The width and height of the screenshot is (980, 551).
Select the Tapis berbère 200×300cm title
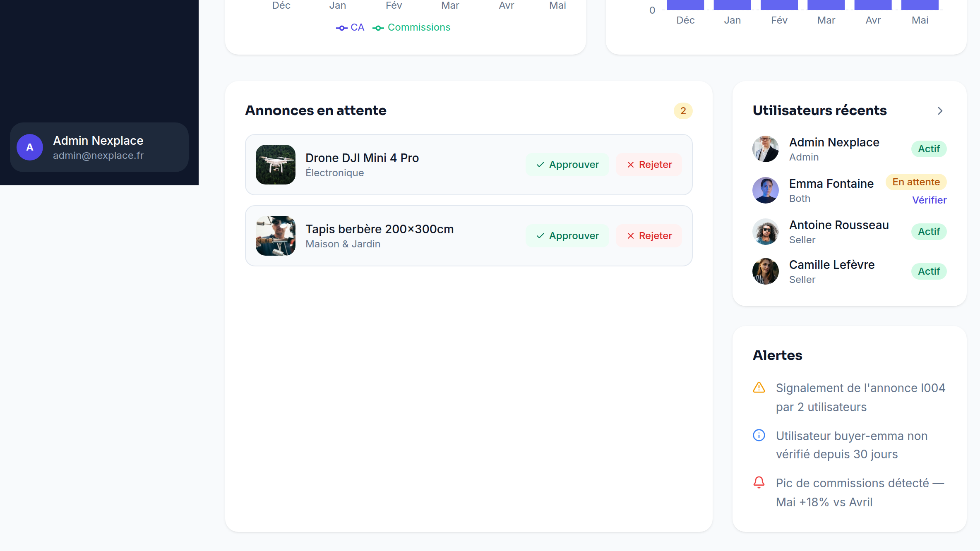tap(380, 229)
